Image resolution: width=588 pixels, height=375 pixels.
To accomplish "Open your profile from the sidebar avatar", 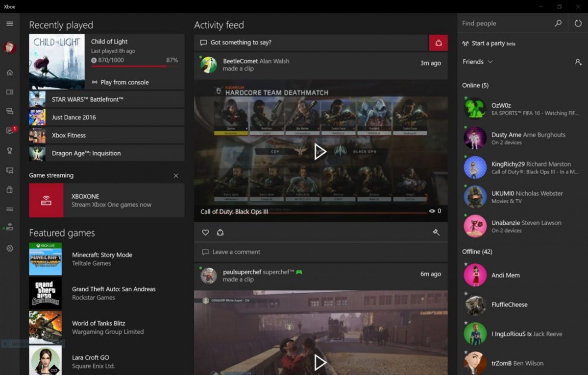I will click(10, 47).
